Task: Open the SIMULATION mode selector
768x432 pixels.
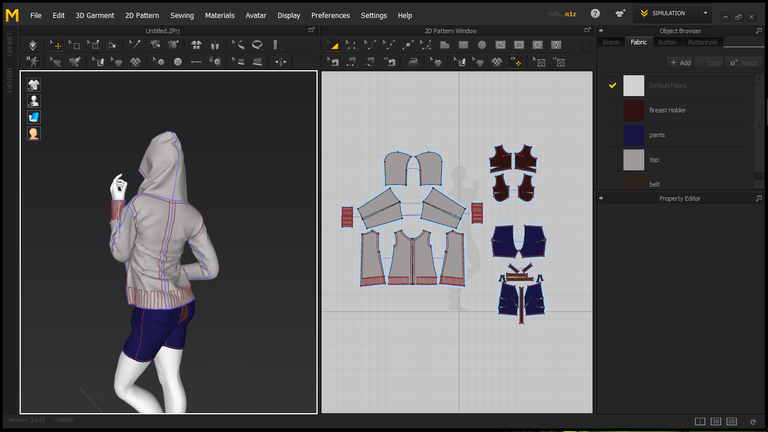Action: (668, 14)
